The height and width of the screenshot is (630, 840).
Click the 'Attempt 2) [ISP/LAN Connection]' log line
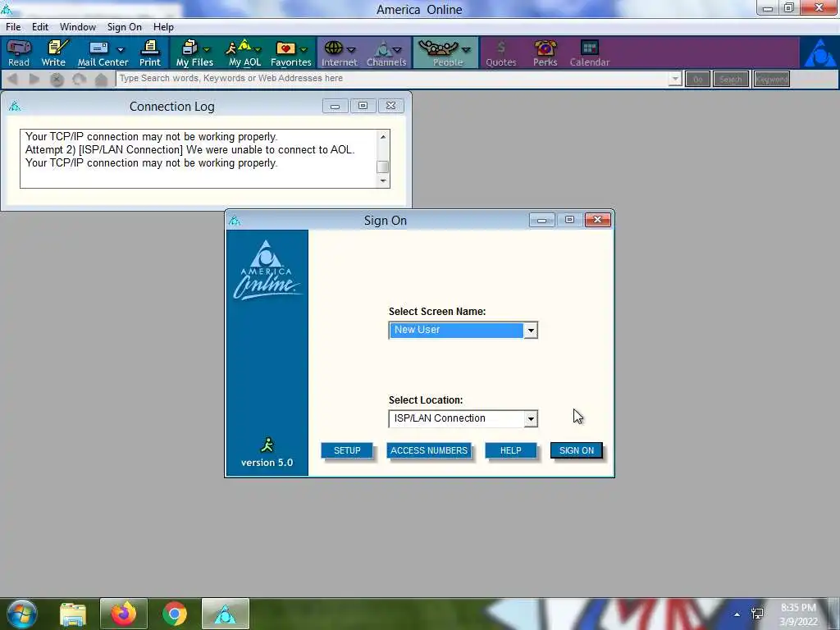[189, 150]
